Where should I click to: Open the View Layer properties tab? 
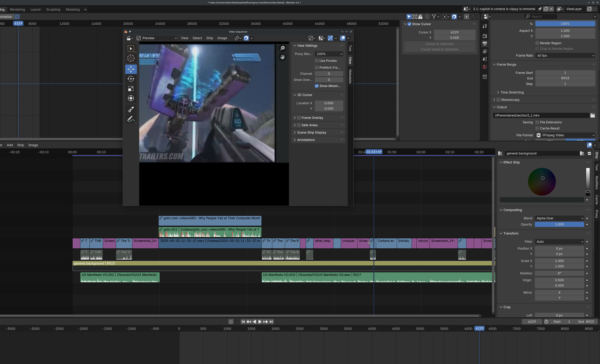(485, 52)
